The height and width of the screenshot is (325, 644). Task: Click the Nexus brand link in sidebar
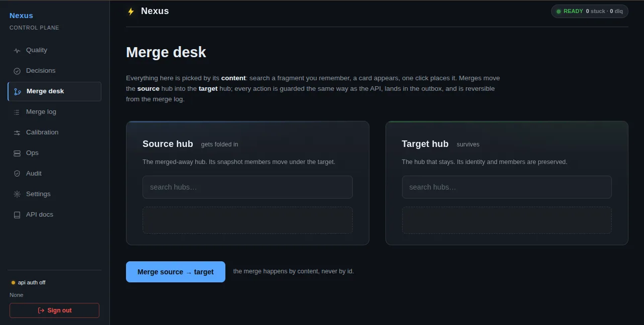coord(21,16)
